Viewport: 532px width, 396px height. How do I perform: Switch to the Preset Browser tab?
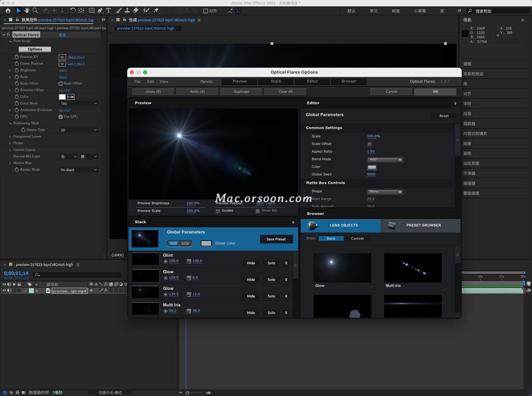click(423, 225)
